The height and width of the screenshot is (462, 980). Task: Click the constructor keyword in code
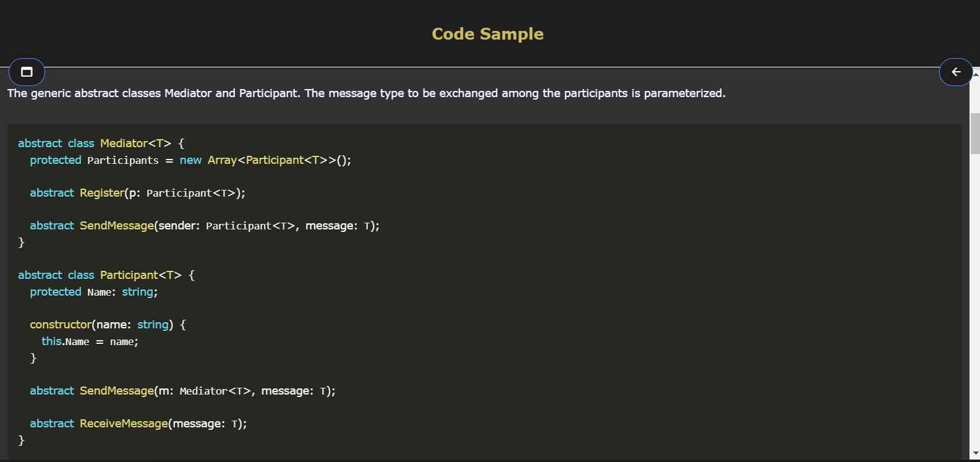click(61, 325)
